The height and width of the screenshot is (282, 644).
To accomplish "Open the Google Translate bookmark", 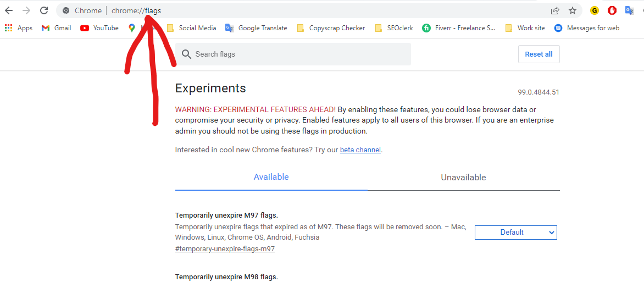I will [256, 28].
